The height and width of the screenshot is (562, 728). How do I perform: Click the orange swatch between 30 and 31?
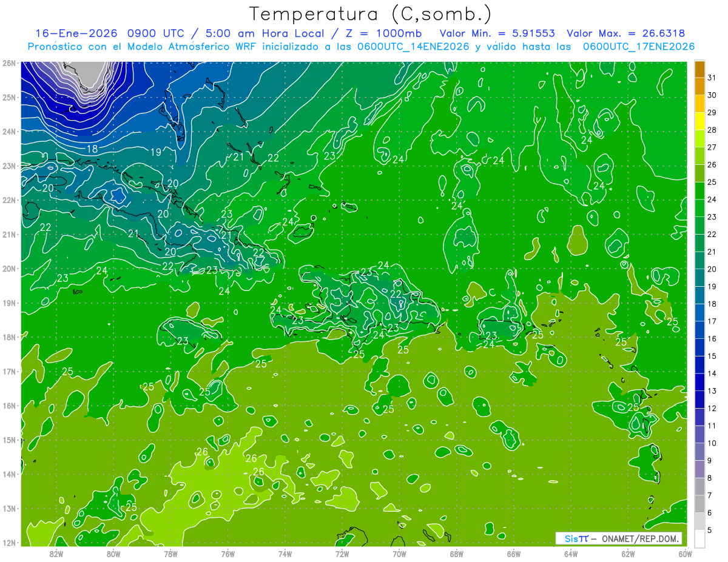pos(699,86)
